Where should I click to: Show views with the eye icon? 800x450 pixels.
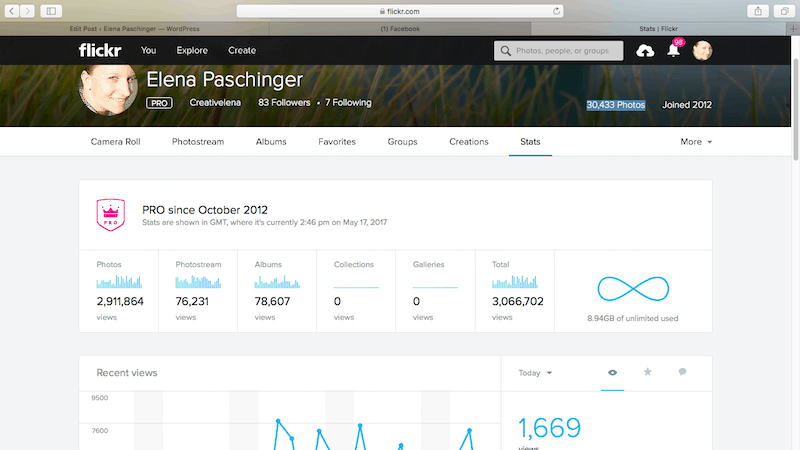tap(612, 373)
